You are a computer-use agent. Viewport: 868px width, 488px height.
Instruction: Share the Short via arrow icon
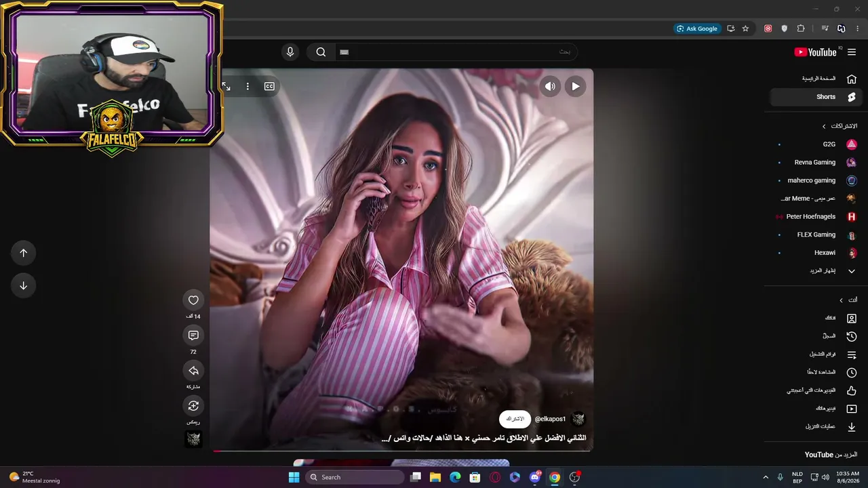tap(193, 370)
